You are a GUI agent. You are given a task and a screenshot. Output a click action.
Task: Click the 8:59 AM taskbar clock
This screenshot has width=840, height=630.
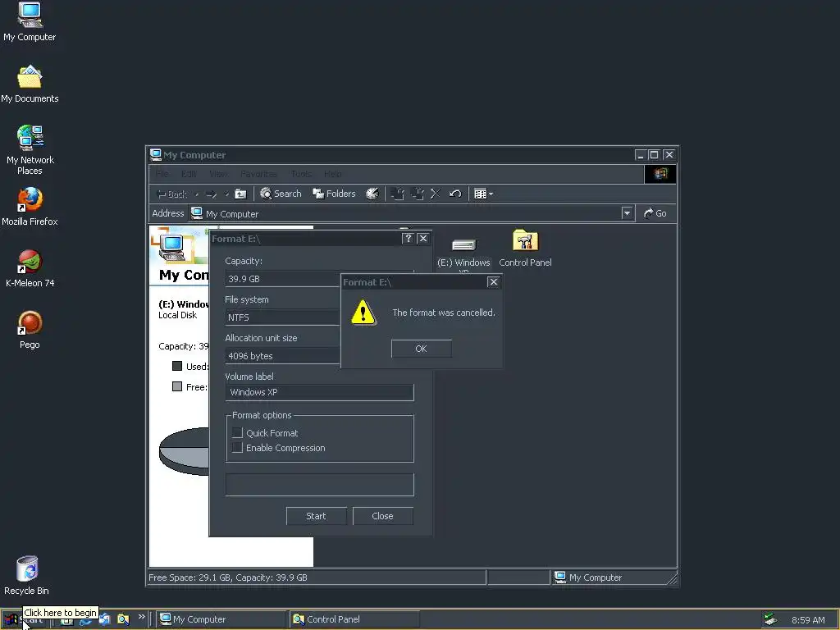click(x=808, y=620)
